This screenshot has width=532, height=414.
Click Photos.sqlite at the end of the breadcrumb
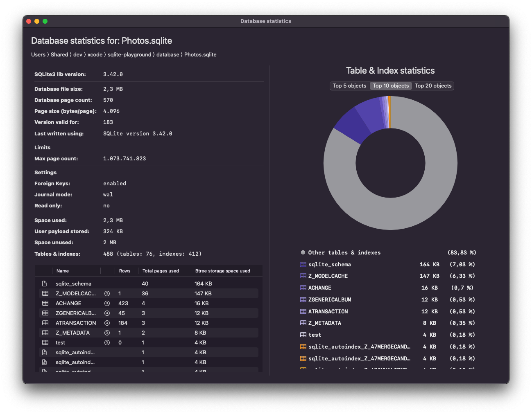[200, 54]
